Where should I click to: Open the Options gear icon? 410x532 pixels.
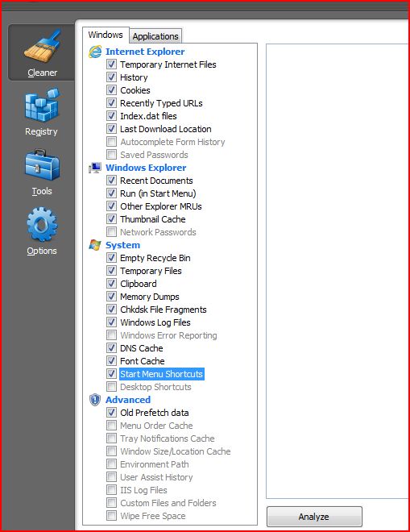point(42,224)
